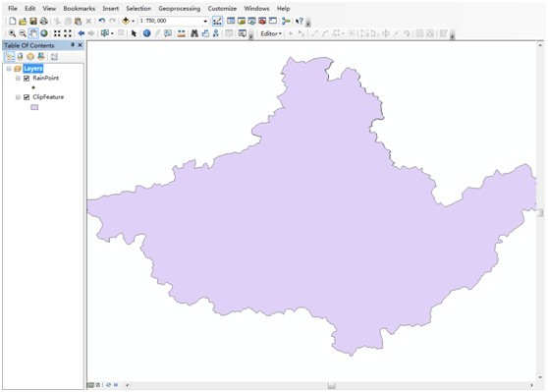This screenshot has width=548, height=392.
Task: Click the What's This help icon
Action: click(300, 21)
